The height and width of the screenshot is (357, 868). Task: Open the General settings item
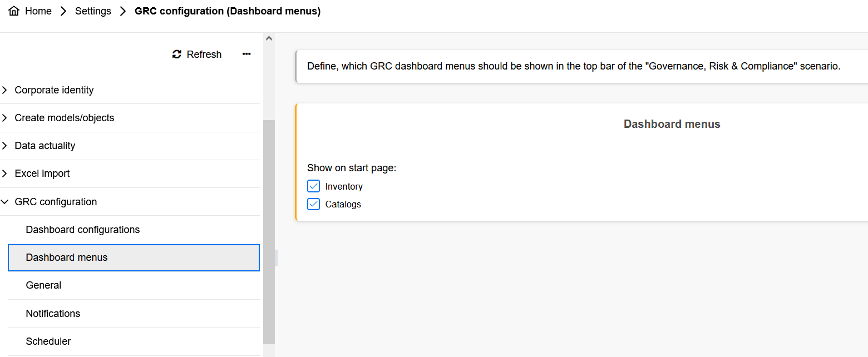click(43, 285)
